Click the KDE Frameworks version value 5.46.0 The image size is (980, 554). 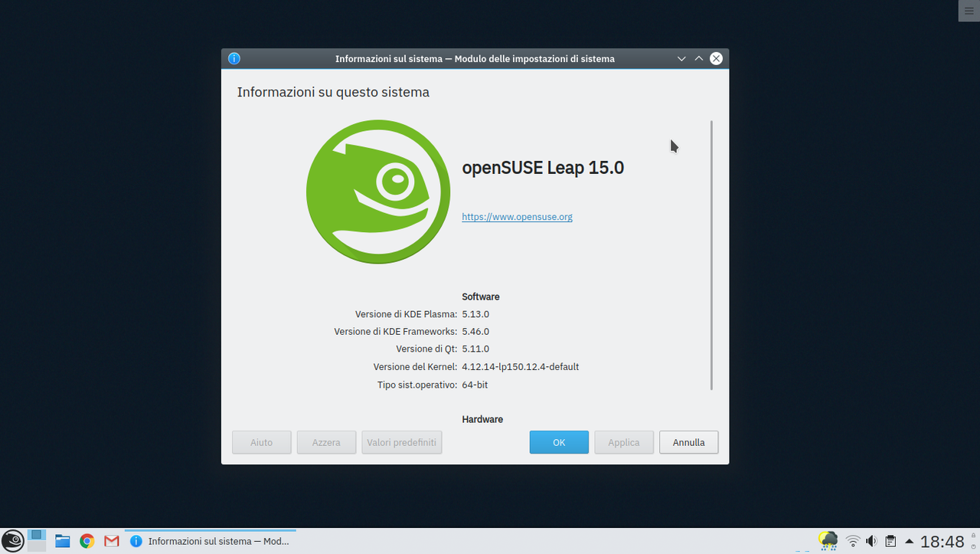tap(475, 332)
